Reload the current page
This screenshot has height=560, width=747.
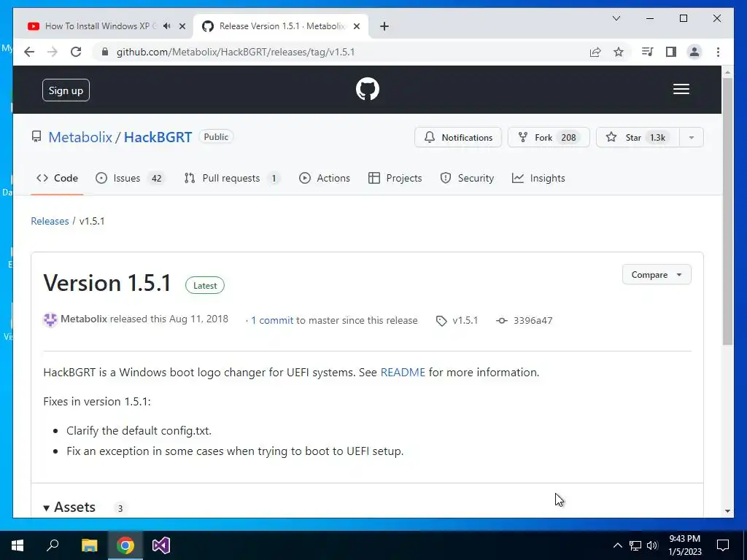76,52
